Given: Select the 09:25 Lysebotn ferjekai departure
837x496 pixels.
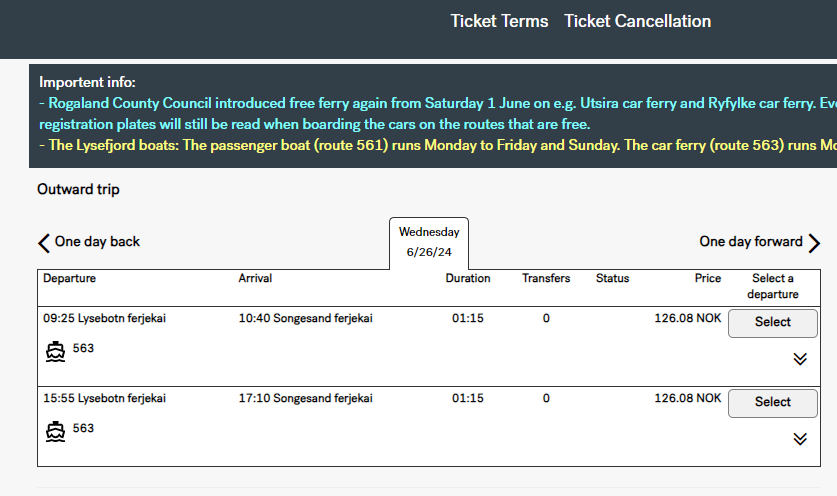Looking at the screenshot, I should click(x=772, y=323).
